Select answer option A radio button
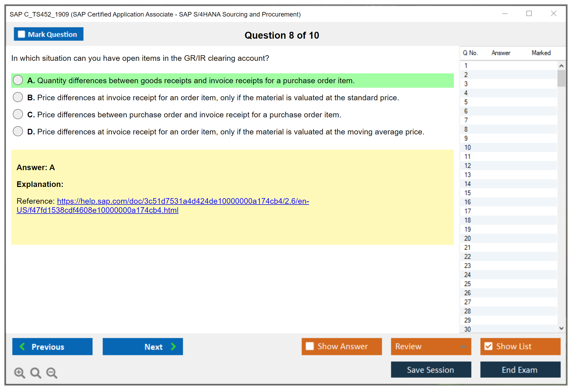Viewport: 574px width, 392px height. tap(18, 80)
